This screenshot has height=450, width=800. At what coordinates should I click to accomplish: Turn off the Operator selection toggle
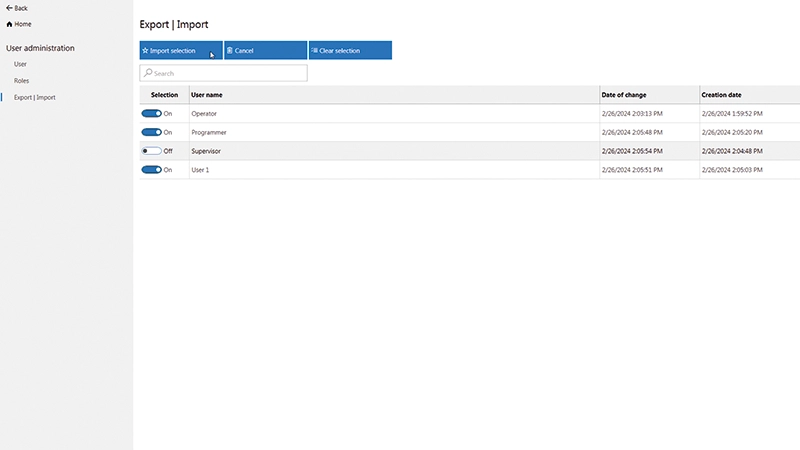(x=152, y=114)
